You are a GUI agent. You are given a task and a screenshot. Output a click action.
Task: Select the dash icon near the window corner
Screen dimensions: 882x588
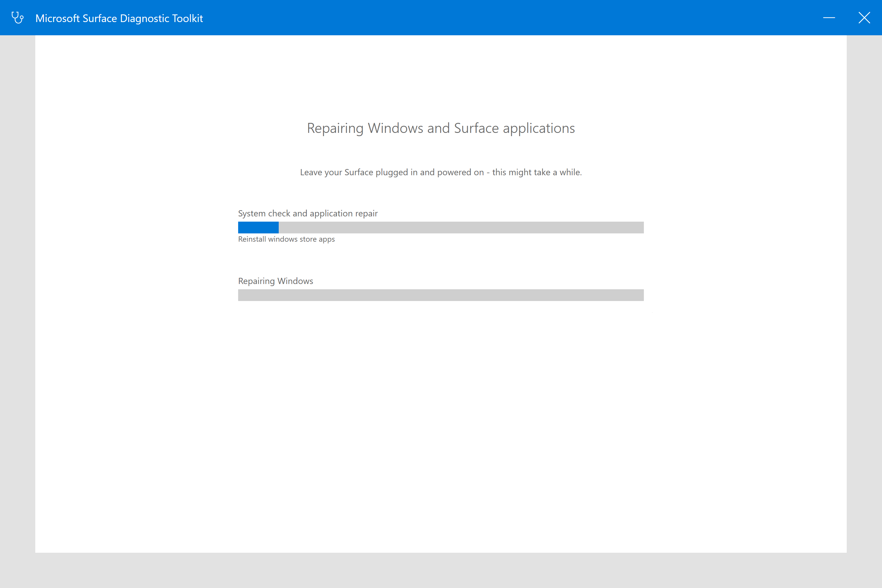coord(829,17)
